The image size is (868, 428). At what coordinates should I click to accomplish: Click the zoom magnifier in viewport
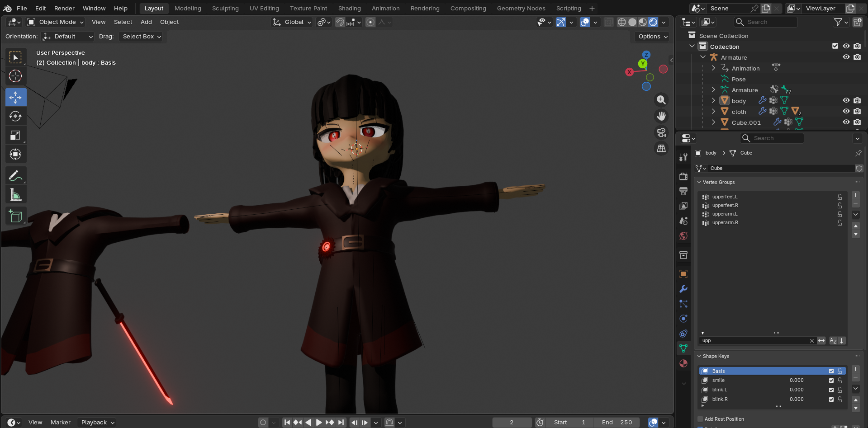click(661, 100)
